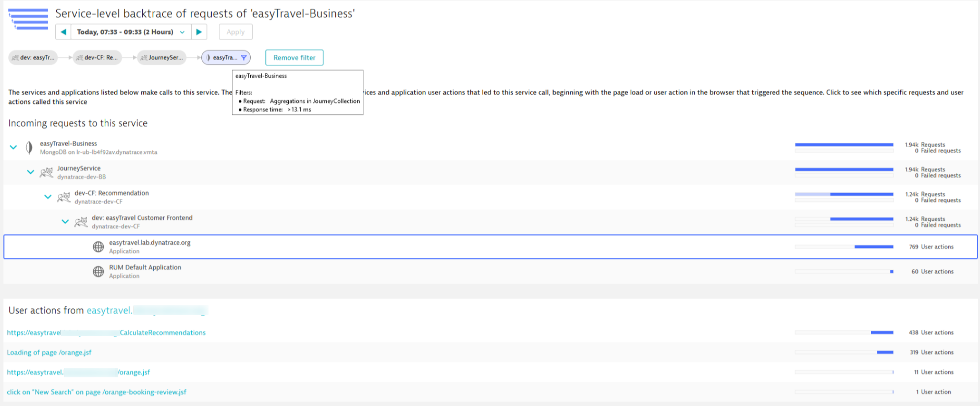Click the JourneyService service icon
Viewport: 980px width, 406px height.
coord(46,172)
